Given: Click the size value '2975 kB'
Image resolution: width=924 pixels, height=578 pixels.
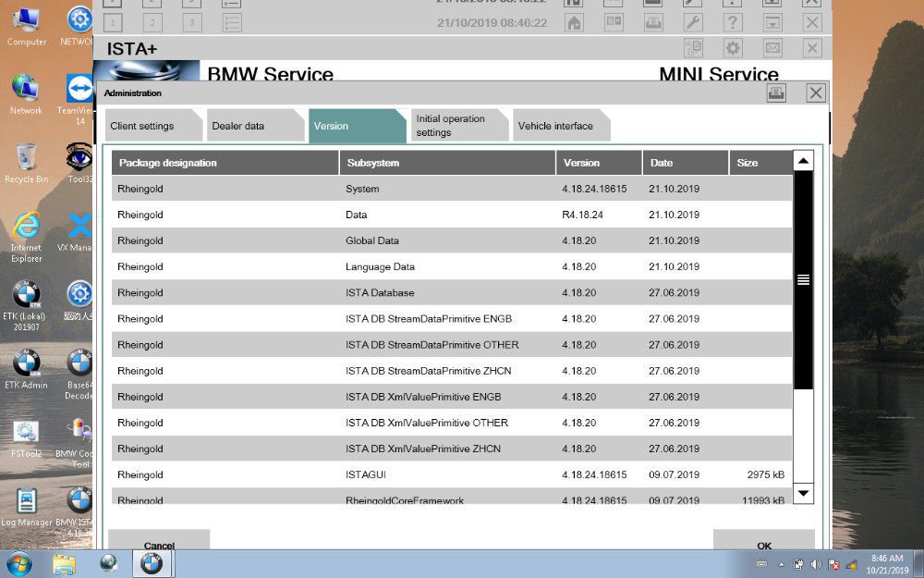Looking at the screenshot, I should [x=765, y=474].
